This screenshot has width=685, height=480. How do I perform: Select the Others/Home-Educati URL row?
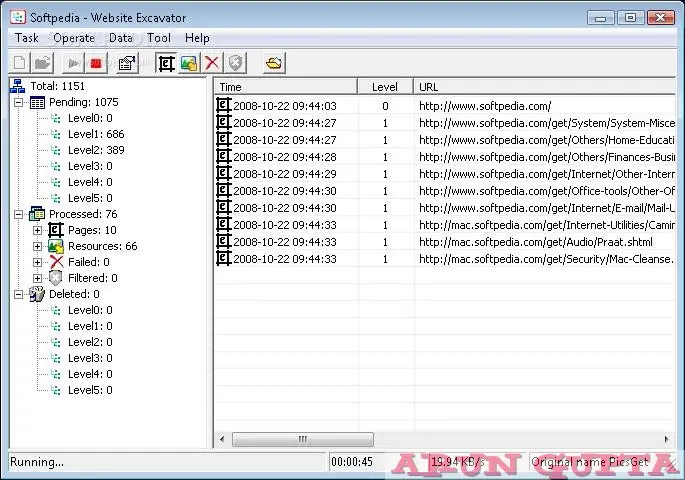pyautogui.click(x=547, y=140)
